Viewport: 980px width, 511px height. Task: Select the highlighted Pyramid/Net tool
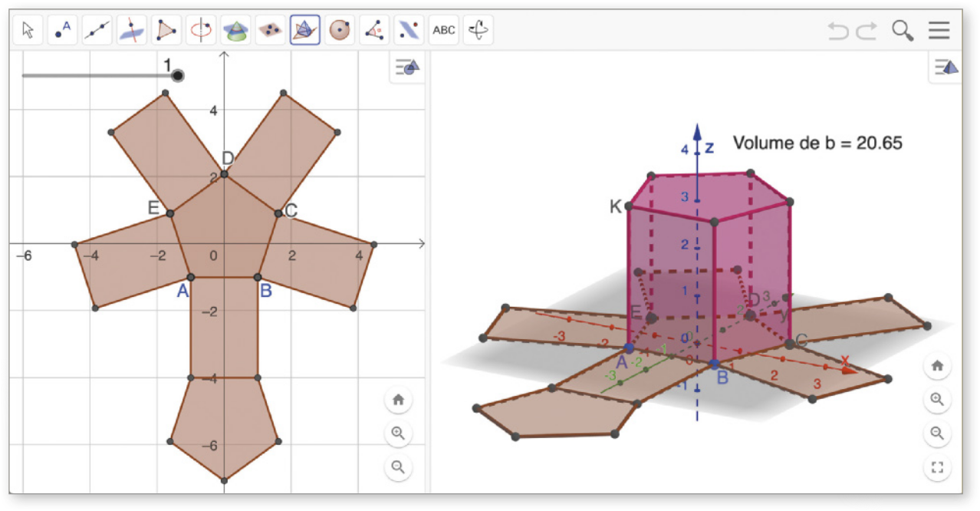pos(305,30)
